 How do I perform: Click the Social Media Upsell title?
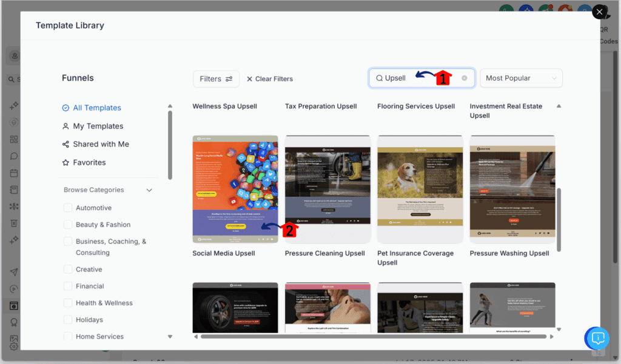click(x=224, y=253)
